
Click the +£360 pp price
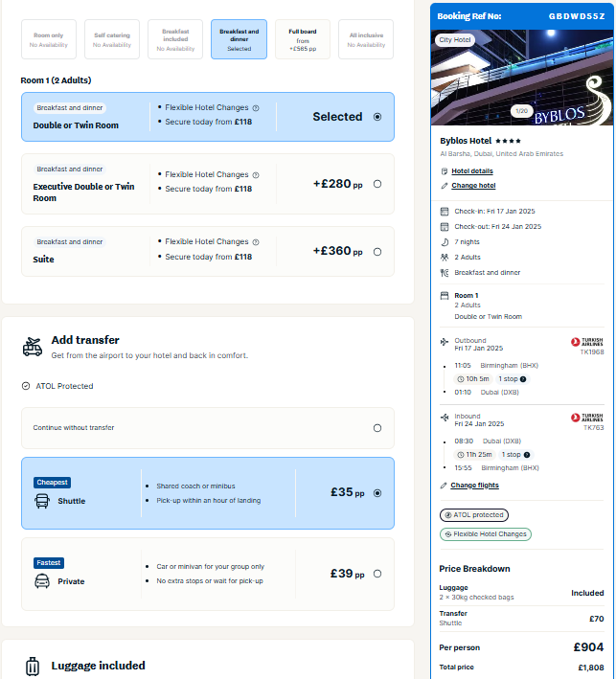pyautogui.click(x=337, y=251)
